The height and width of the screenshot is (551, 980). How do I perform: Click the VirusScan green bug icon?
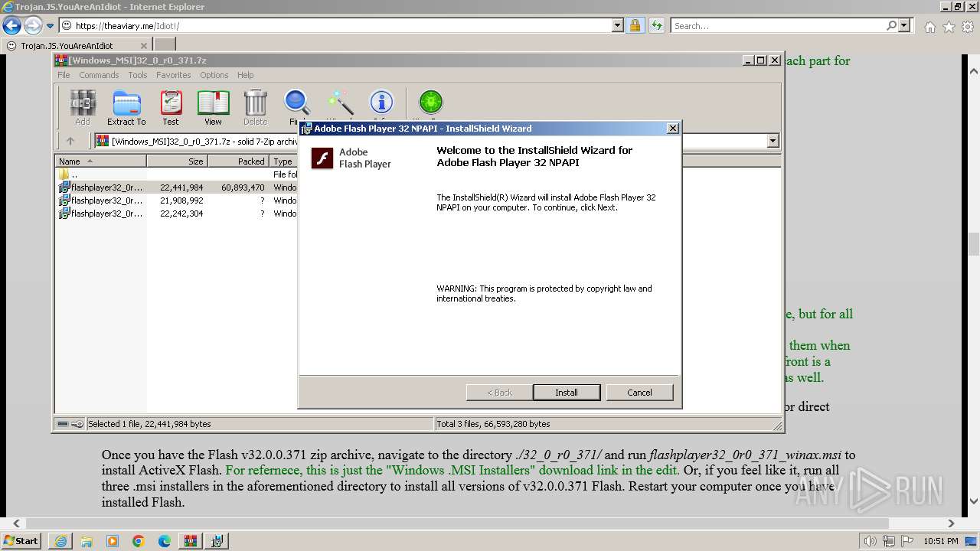(431, 103)
